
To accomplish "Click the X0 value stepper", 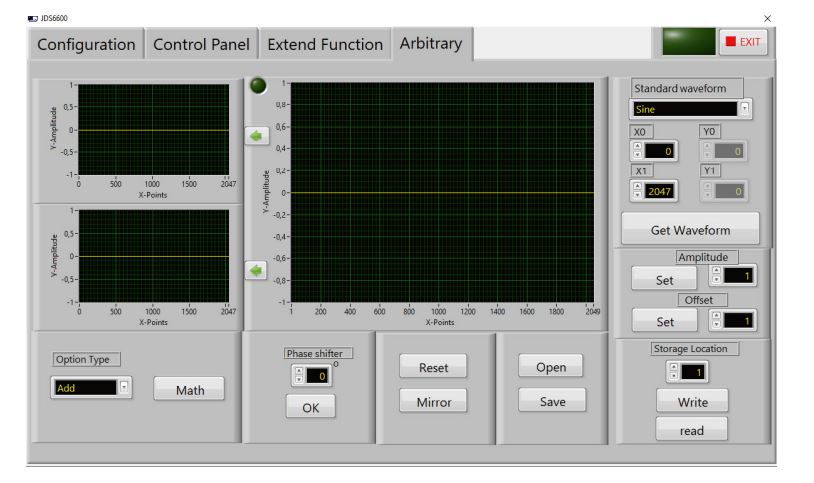I will click(x=637, y=151).
